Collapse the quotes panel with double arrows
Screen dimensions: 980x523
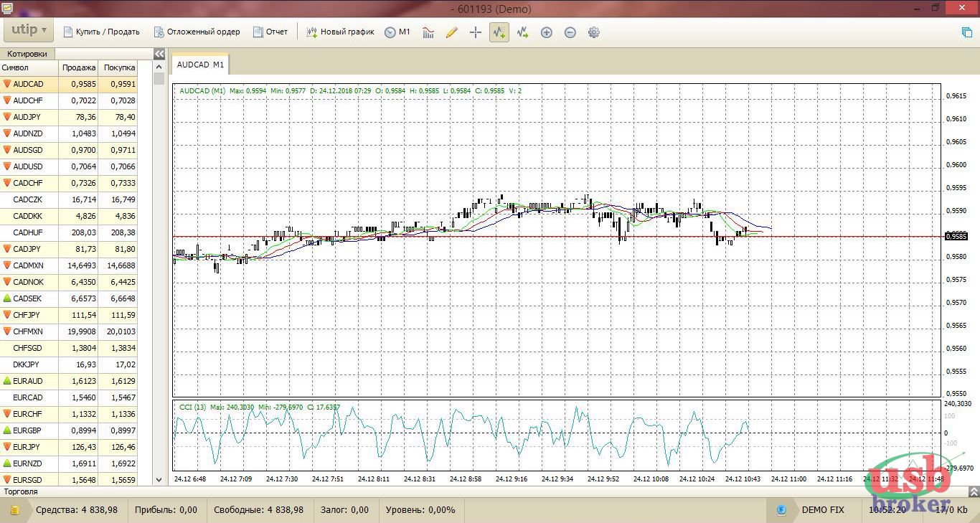click(x=159, y=54)
